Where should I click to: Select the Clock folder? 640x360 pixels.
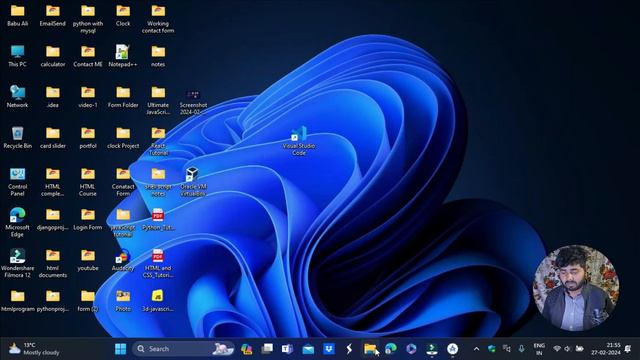pyautogui.click(x=122, y=16)
